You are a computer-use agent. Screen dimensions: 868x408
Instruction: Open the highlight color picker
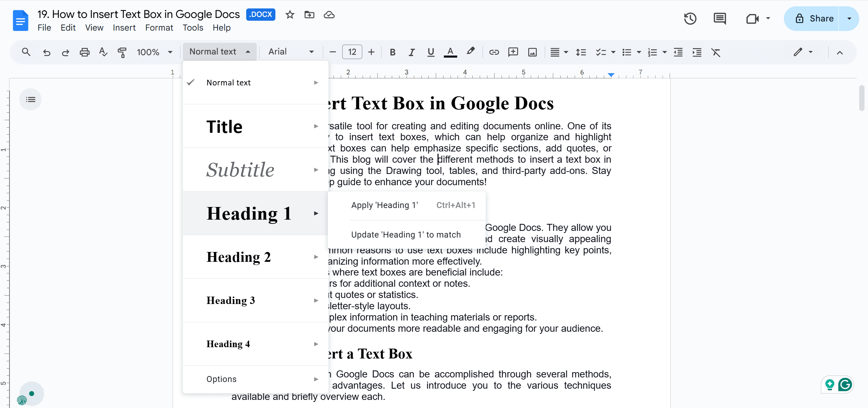[x=470, y=52]
